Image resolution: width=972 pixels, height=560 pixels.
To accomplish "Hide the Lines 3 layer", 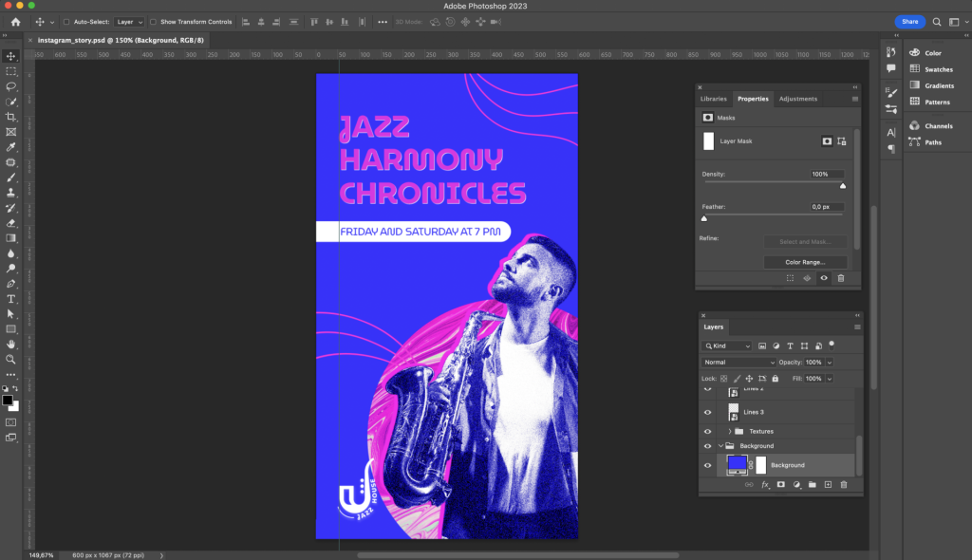I will 707,412.
